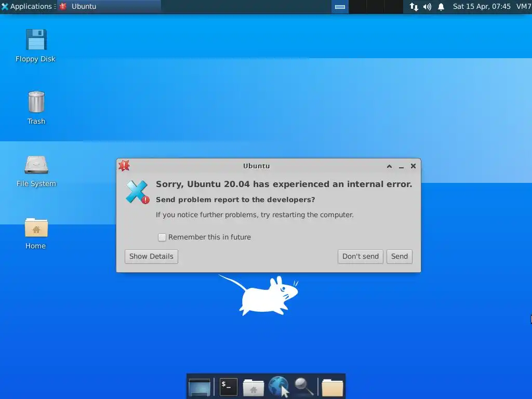This screenshot has width=532, height=399.
Task: Enable the Remember this in future checkbox
Action: [162, 237]
